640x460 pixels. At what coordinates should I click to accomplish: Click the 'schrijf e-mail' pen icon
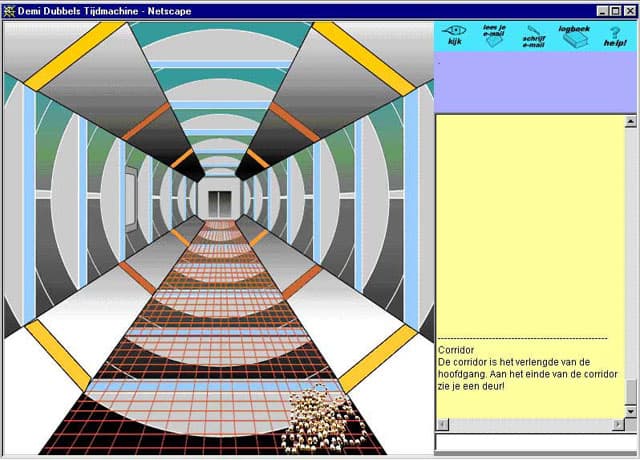tap(535, 37)
